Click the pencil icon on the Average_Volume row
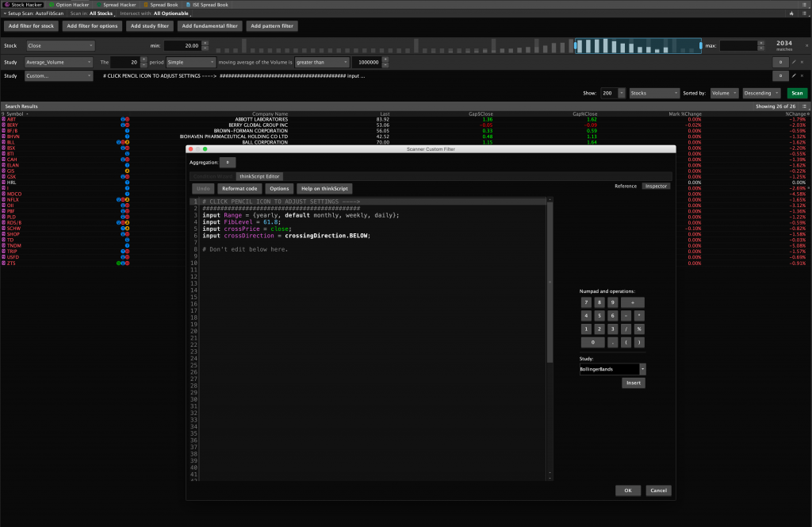 [x=793, y=62]
